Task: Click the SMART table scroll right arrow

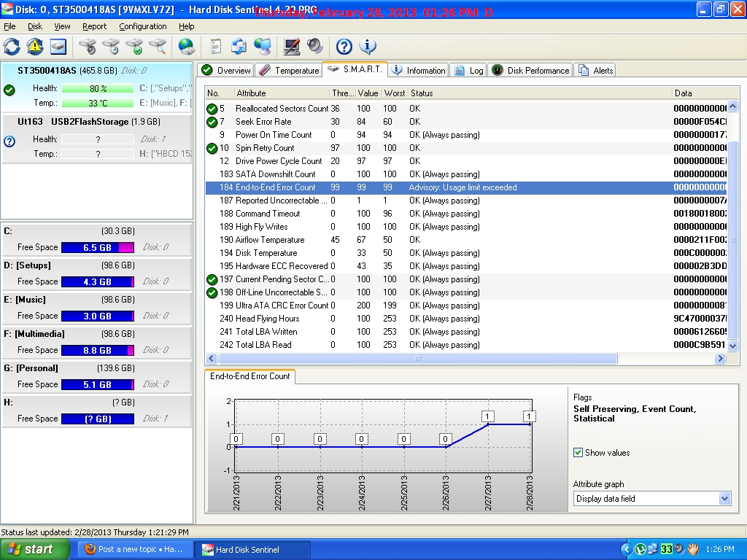Action: (720, 359)
